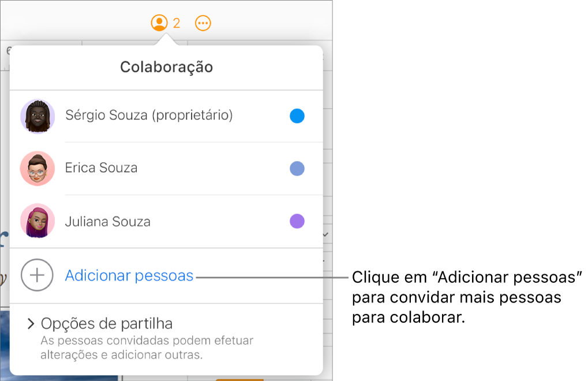Viewport: 588px width, 381px height.
Task: Select the Colaboração header
Action: [166, 67]
